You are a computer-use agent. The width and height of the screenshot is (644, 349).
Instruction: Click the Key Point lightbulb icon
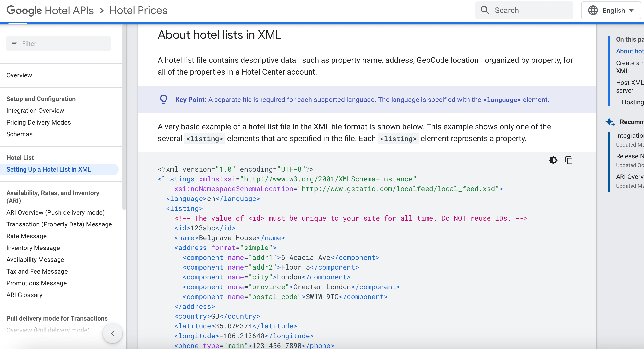point(164,100)
